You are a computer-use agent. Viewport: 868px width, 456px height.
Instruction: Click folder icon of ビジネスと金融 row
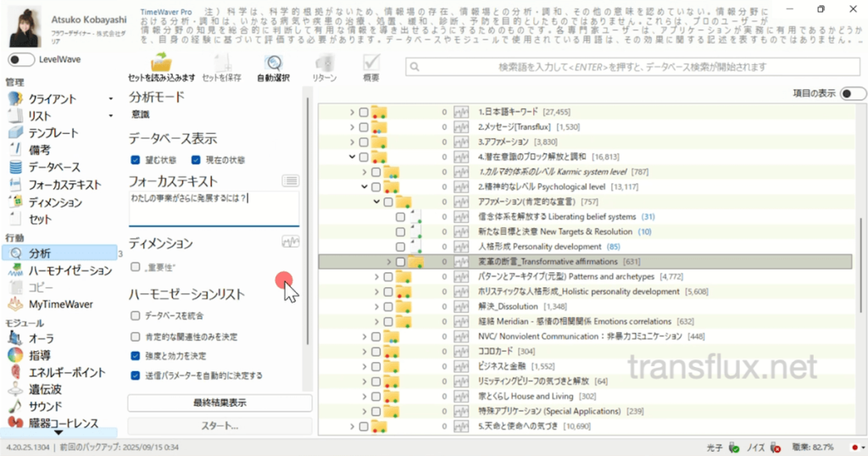pyautogui.click(x=392, y=366)
